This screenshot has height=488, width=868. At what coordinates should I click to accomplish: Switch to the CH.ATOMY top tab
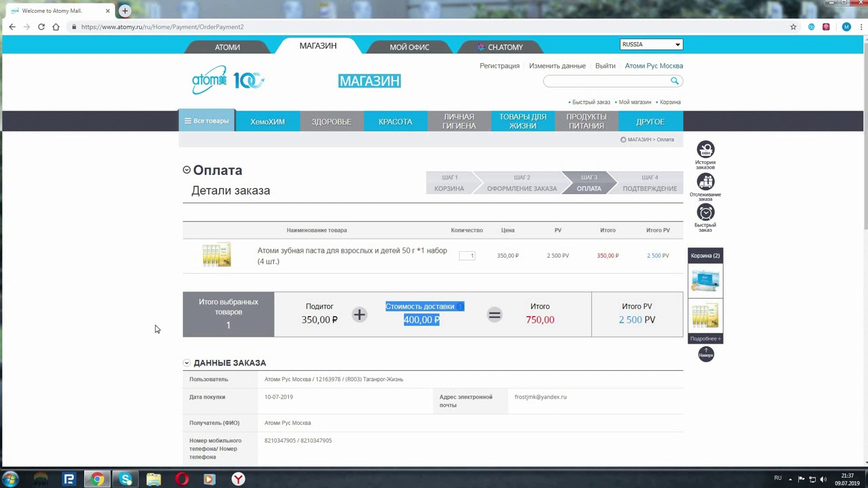click(x=500, y=47)
